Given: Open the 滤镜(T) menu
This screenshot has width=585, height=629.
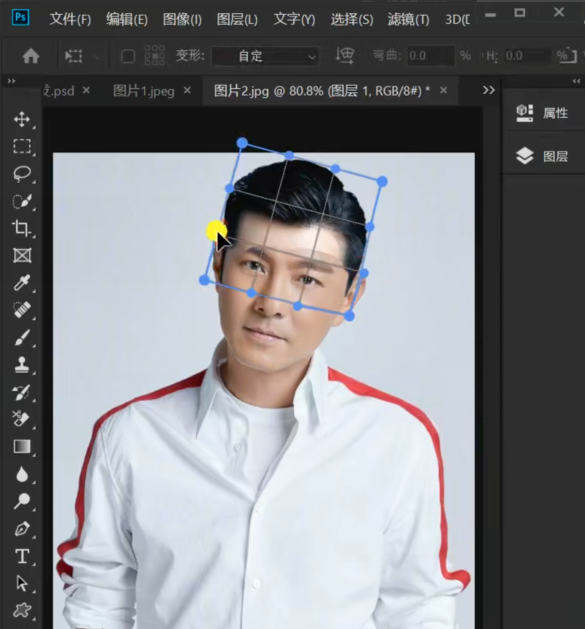Looking at the screenshot, I should [408, 19].
